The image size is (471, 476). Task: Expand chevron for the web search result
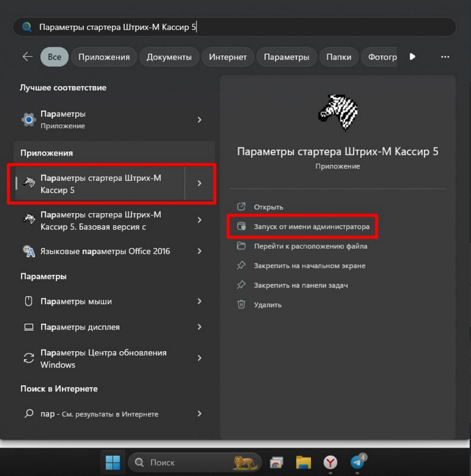[x=199, y=413]
